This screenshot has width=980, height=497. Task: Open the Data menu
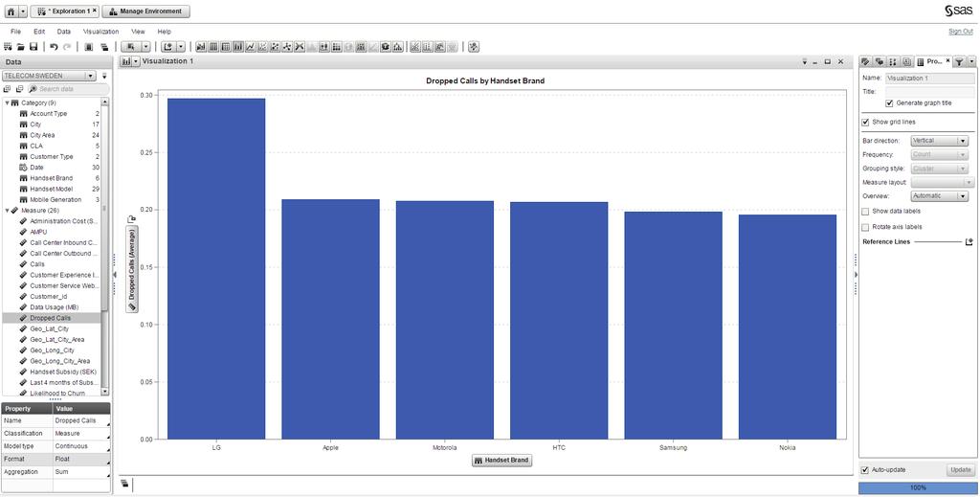pos(64,32)
